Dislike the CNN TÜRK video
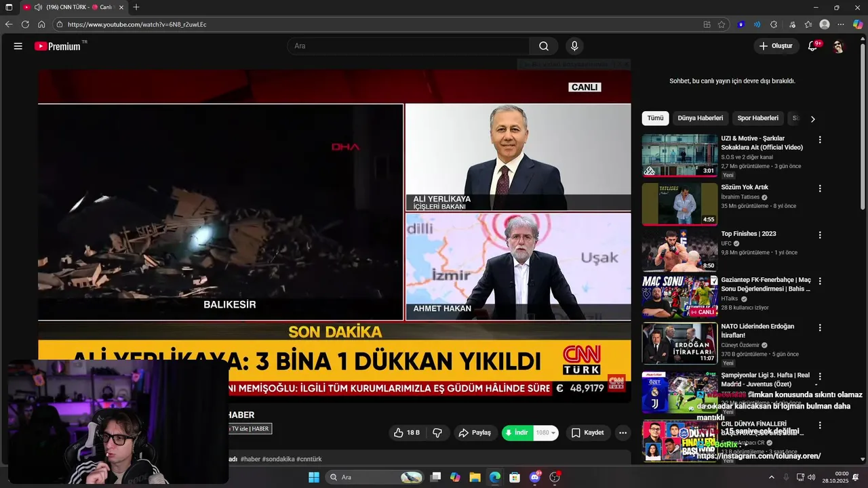Viewport: 868px width, 488px height. (437, 432)
